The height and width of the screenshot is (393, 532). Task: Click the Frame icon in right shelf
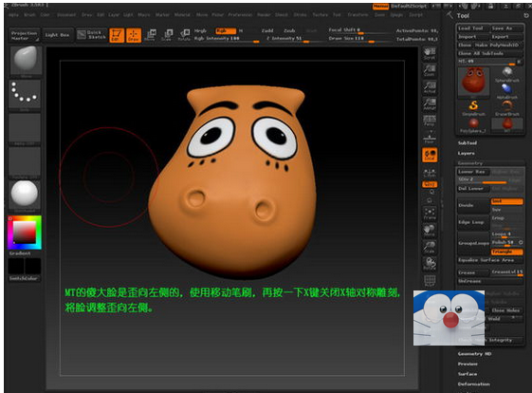pyautogui.click(x=430, y=214)
